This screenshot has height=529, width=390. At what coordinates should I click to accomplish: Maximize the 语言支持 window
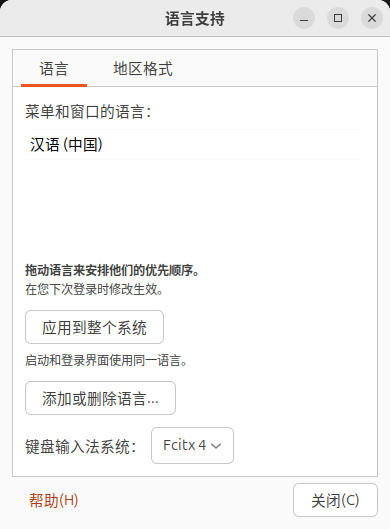click(338, 18)
